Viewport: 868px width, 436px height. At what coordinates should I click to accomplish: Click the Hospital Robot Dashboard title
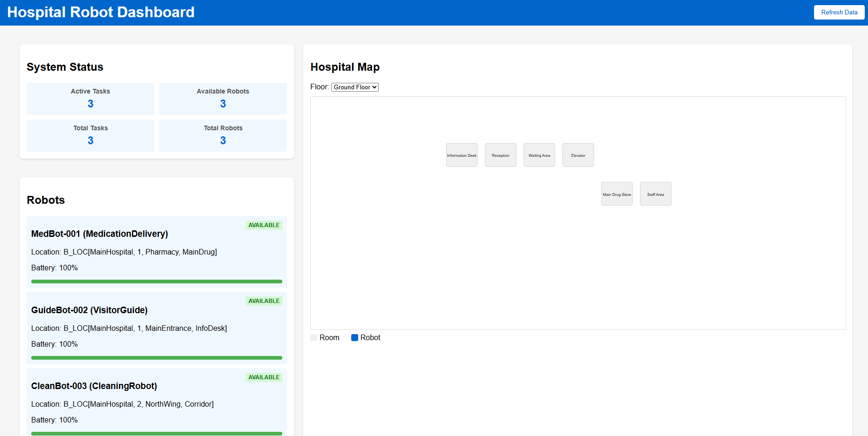(100, 12)
